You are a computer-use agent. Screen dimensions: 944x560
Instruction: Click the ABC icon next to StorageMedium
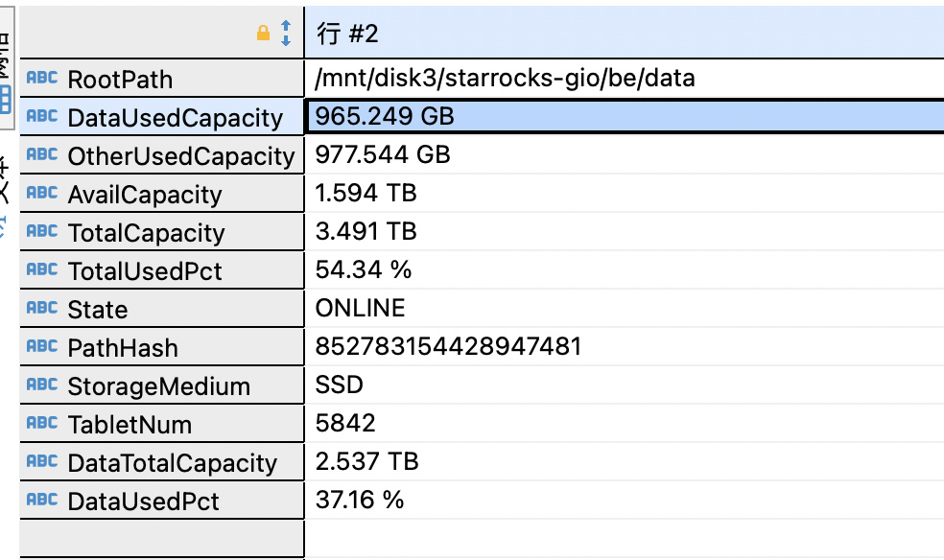(x=42, y=385)
